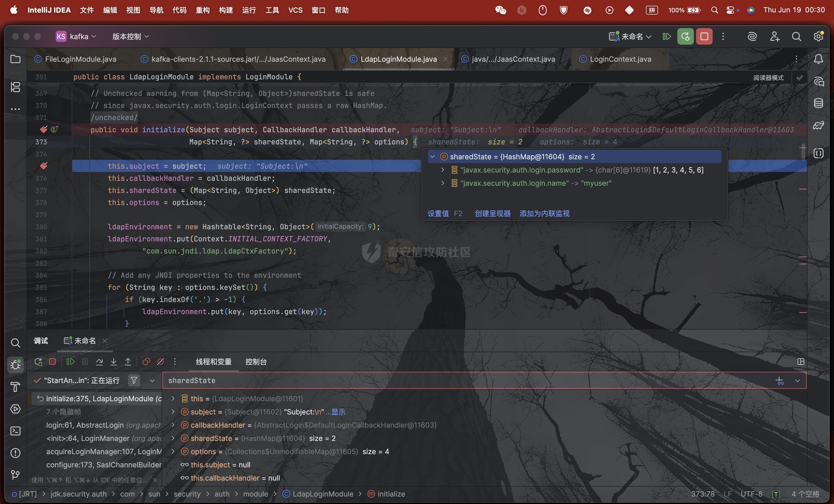Expand the 'this' variable node
The image size is (834, 504).
(173, 398)
